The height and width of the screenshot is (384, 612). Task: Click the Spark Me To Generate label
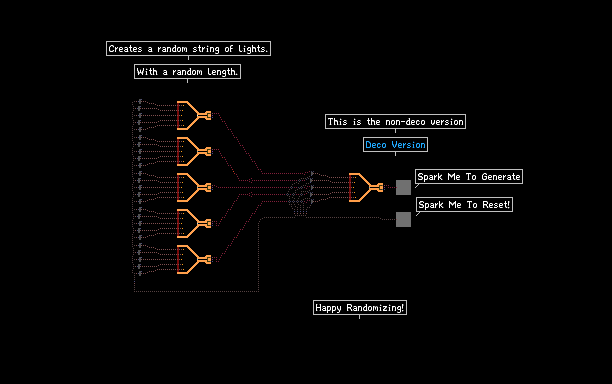(469, 177)
